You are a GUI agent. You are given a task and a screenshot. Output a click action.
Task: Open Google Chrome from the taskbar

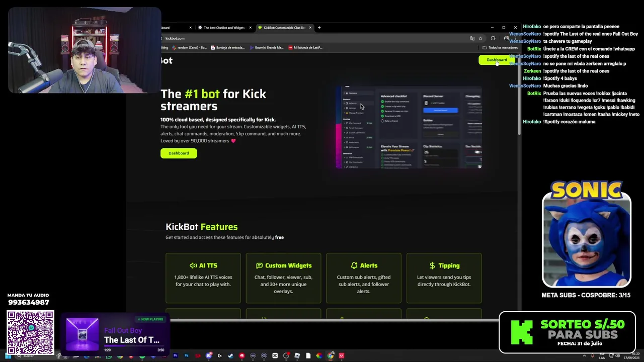coord(330,355)
